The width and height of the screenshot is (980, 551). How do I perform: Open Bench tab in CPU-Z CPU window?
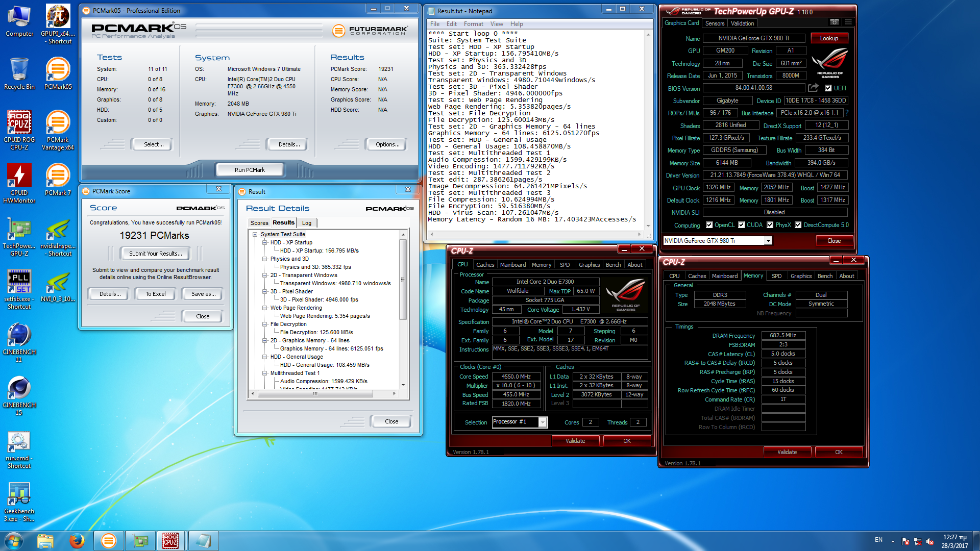613,265
